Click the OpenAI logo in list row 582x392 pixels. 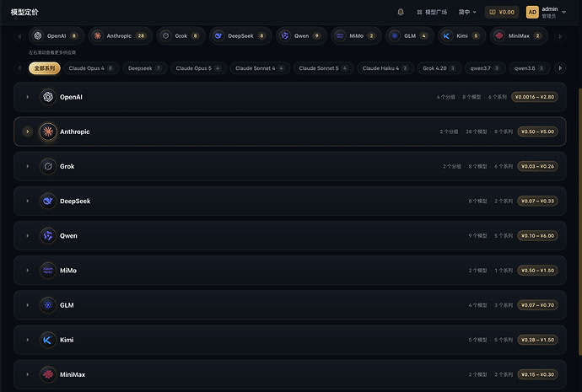[x=48, y=97]
